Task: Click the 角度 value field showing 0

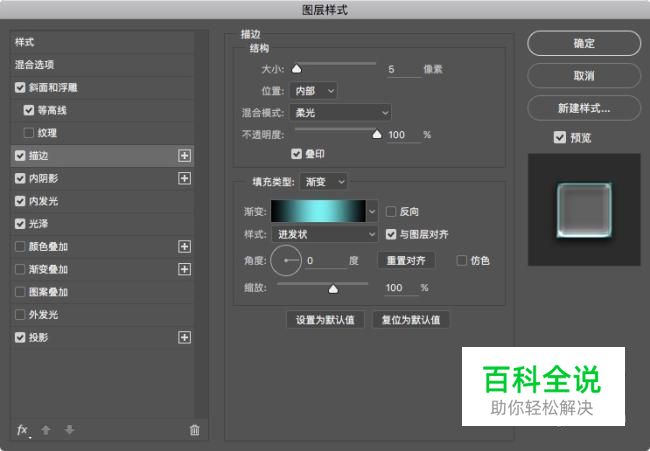Action: tap(326, 261)
